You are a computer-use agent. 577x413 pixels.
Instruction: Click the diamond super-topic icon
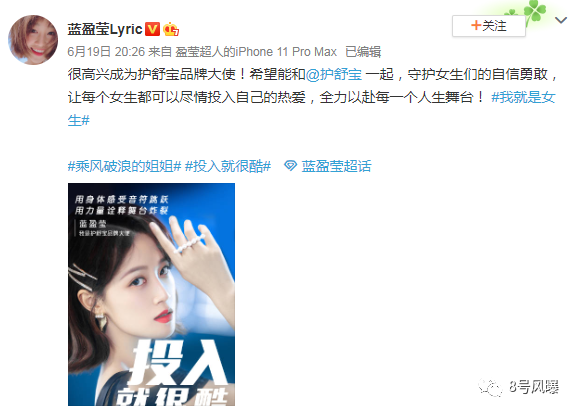tap(290, 166)
